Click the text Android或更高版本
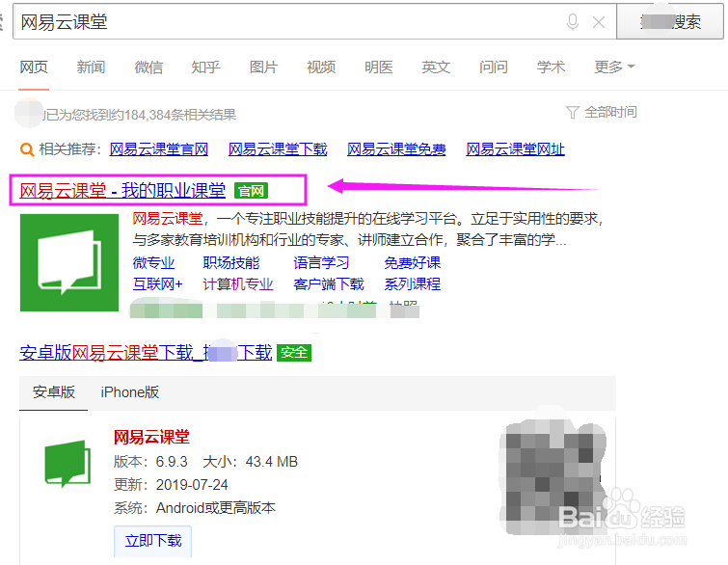The height and width of the screenshot is (565, 728). (x=215, y=508)
